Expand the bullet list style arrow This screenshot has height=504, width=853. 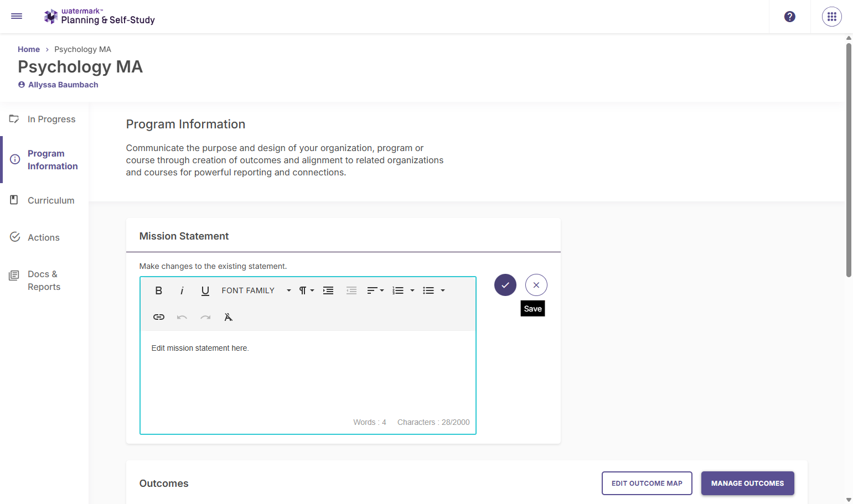443,290
